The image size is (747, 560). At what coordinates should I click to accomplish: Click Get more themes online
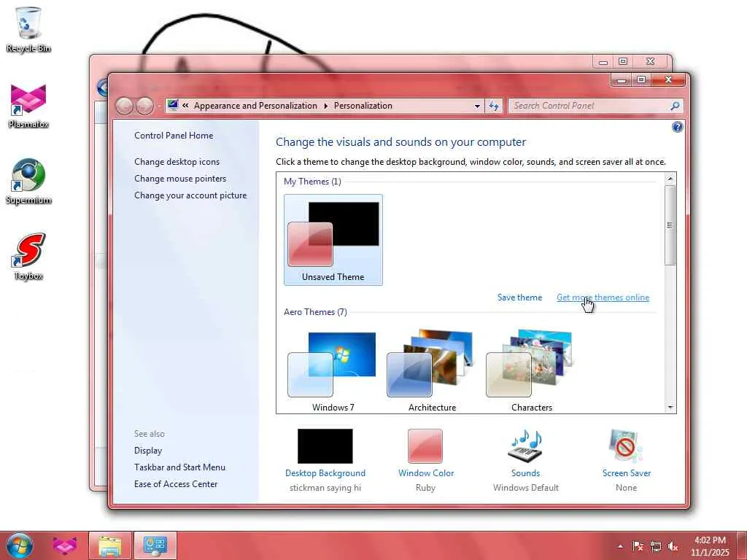(x=603, y=297)
